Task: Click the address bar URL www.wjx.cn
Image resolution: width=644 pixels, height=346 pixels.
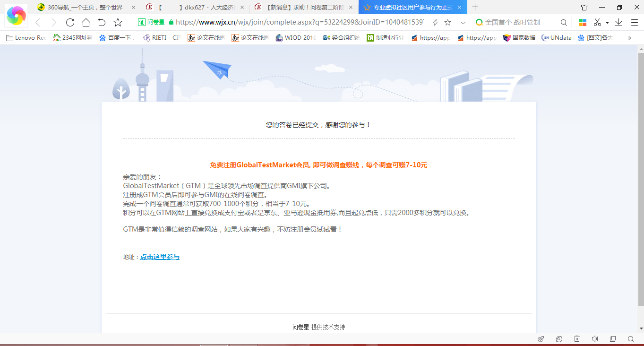Action: coord(300,22)
